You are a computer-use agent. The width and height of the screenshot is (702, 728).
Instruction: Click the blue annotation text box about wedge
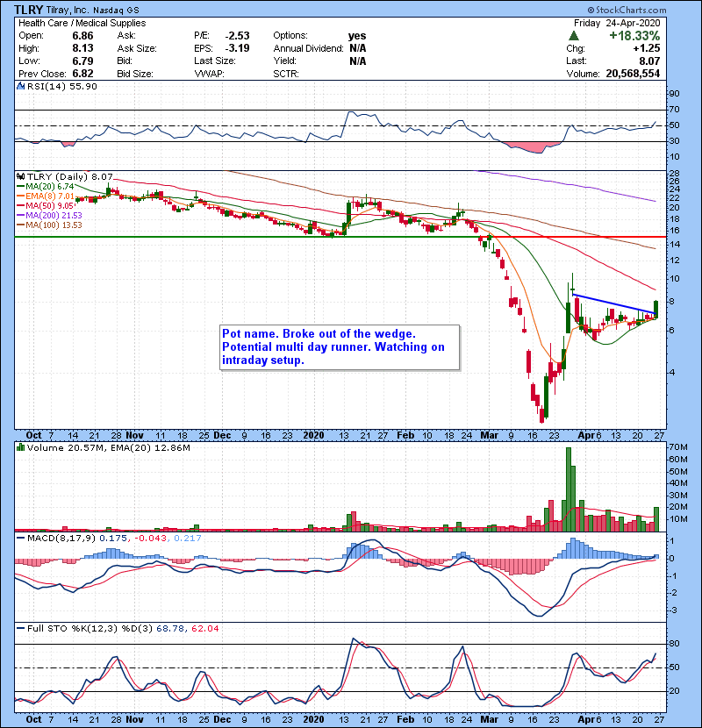coord(340,347)
